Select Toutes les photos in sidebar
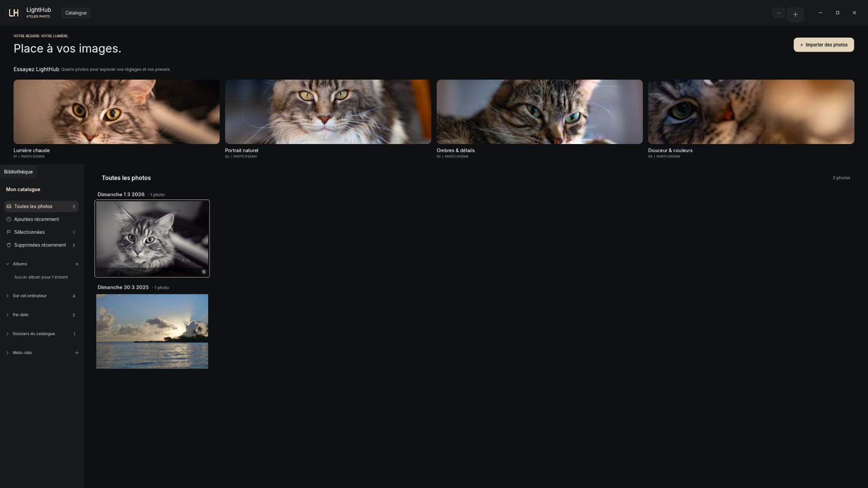 (x=41, y=206)
